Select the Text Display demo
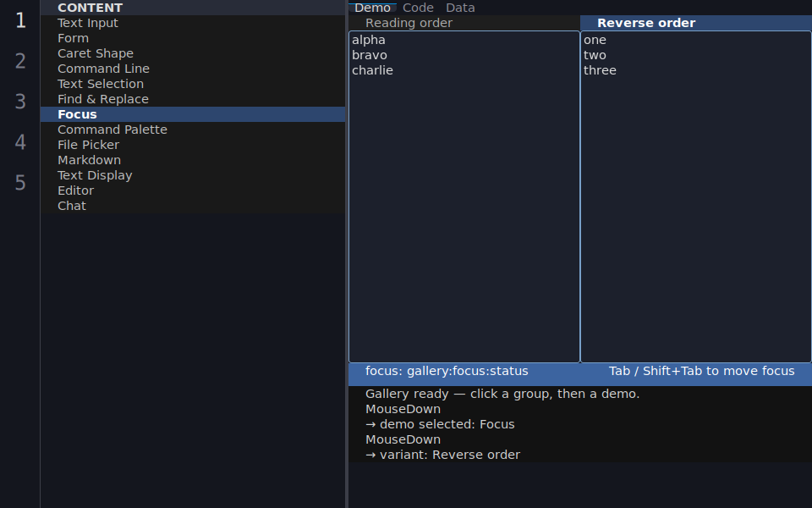This screenshot has width=812, height=508. (193, 175)
